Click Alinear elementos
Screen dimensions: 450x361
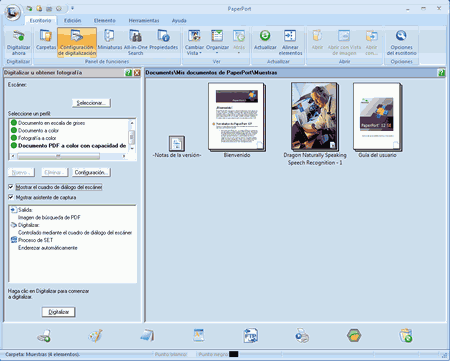(x=290, y=42)
